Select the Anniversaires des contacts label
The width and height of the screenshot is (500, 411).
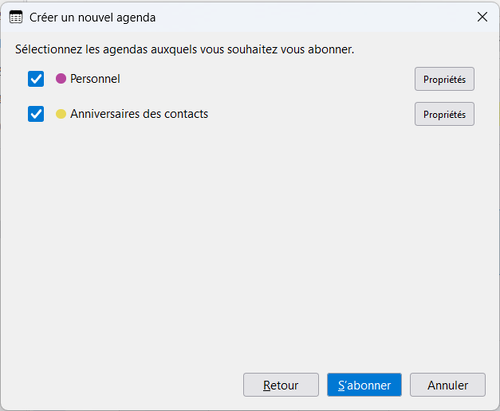[x=139, y=114]
